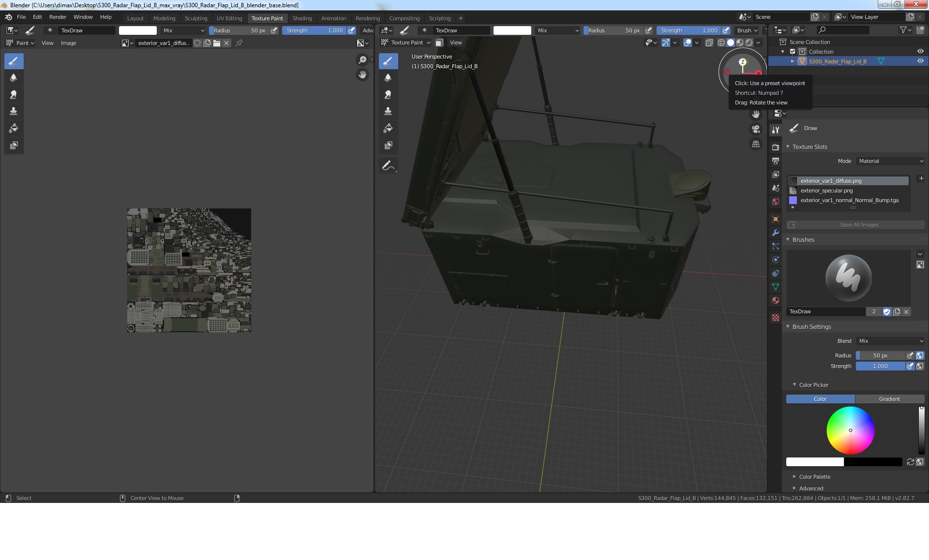Screen dimensions: 929x560
Task: Click pan hand icon in image editor
Action: pyautogui.click(x=362, y=74)
